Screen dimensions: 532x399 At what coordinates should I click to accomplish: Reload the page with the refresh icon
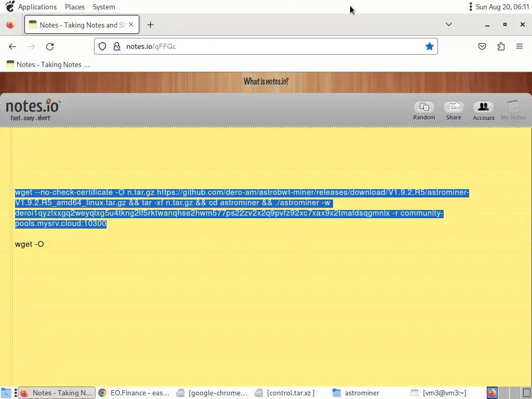50,46
